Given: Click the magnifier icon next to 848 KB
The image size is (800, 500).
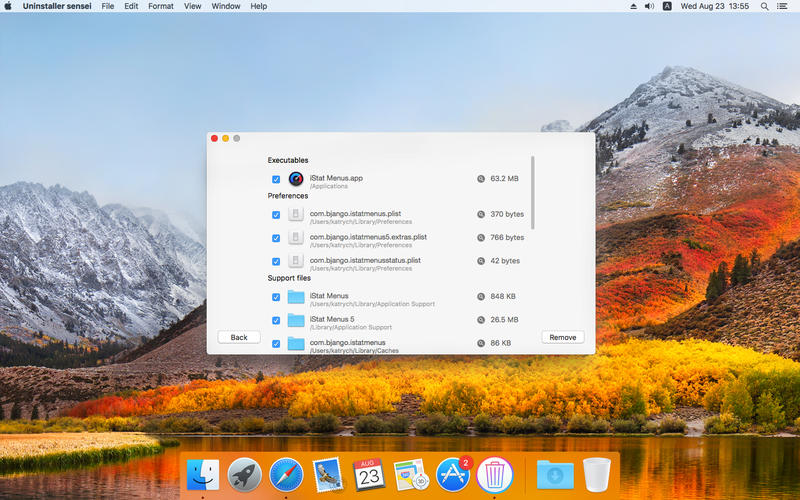Looking at the screenshot, I should [481, 296].
